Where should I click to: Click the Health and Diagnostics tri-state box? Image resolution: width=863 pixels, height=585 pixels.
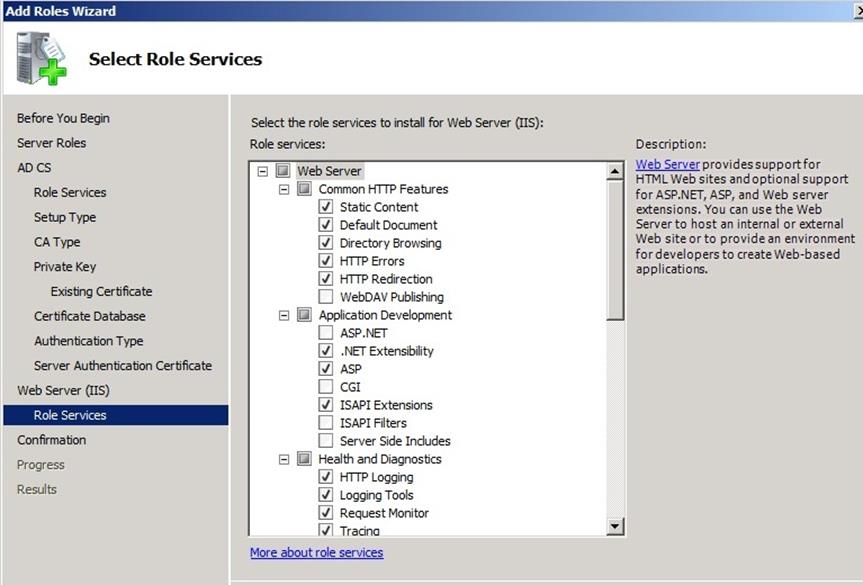304,459
